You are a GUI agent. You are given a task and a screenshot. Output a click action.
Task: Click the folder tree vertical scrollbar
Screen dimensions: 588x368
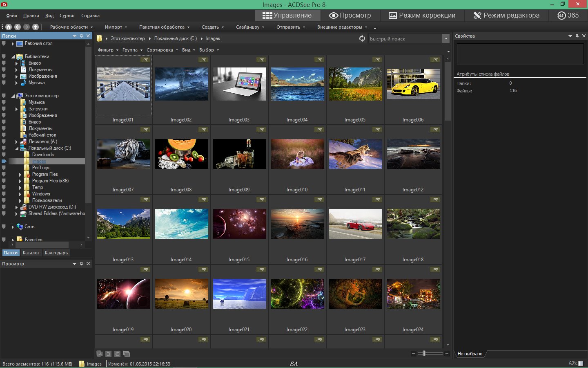88,125
